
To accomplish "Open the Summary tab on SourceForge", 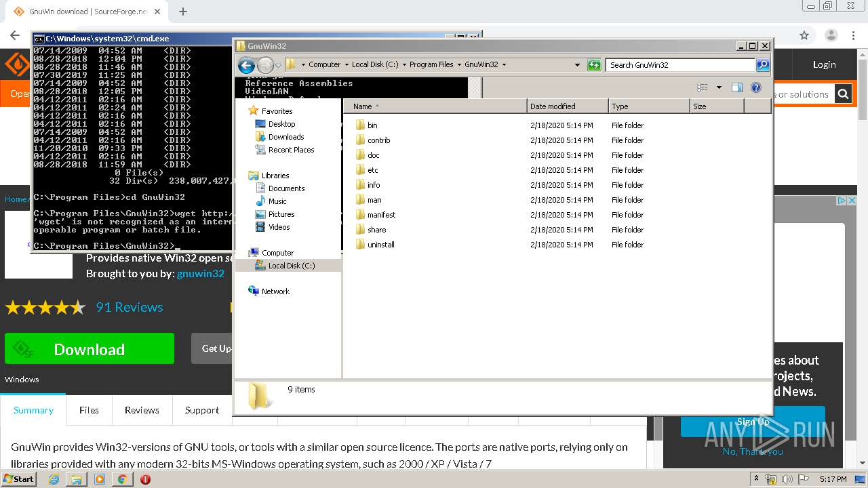I will click(33, 410).
